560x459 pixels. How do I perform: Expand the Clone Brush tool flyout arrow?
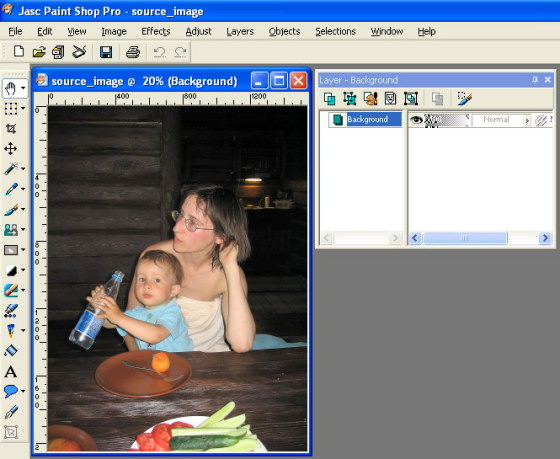23,229
